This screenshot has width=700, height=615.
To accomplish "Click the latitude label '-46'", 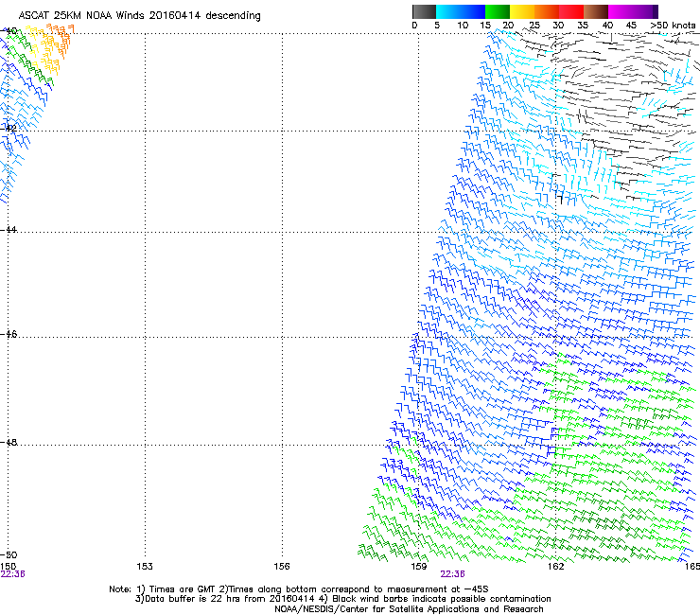I will click(x=9, y=335).
